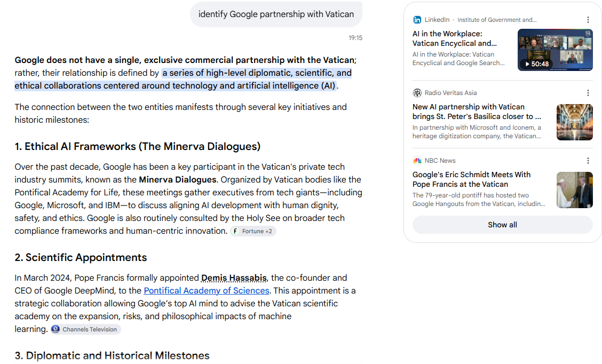Click the NBC News peacock icon
The width and height of the screenshot is (602, 364).
coord(417,161)
